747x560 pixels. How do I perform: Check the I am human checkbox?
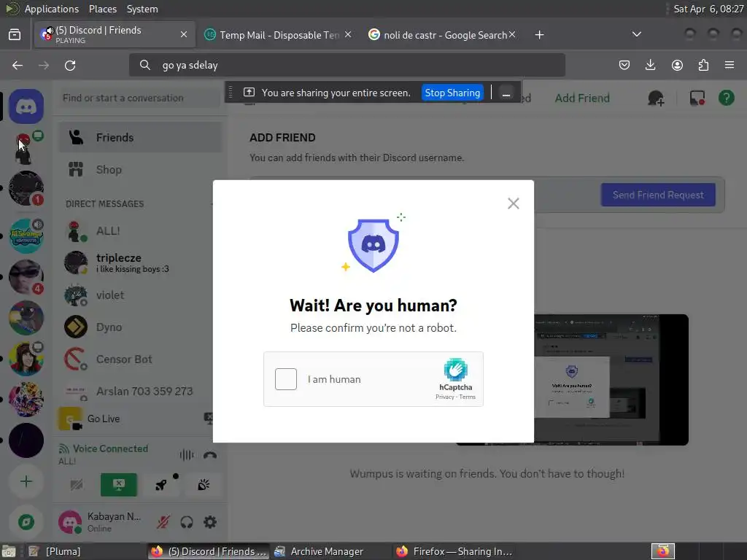(x=286, y=379)
